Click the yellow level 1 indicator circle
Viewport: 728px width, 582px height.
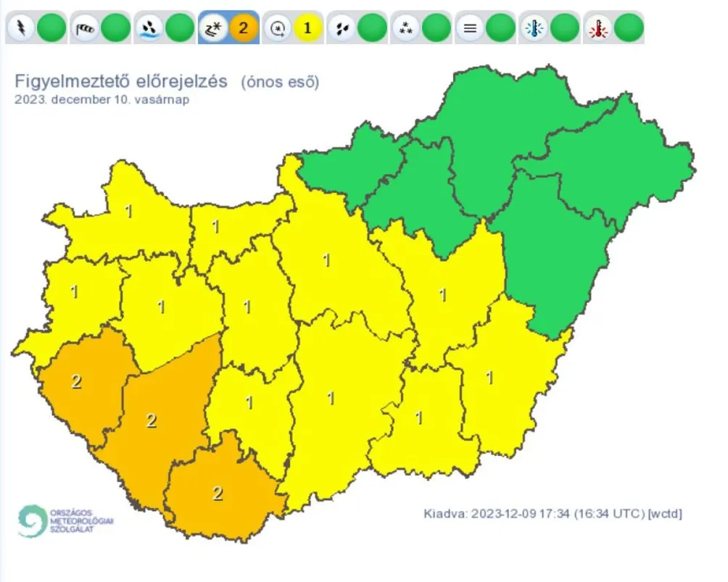click(x=308, y=29)
